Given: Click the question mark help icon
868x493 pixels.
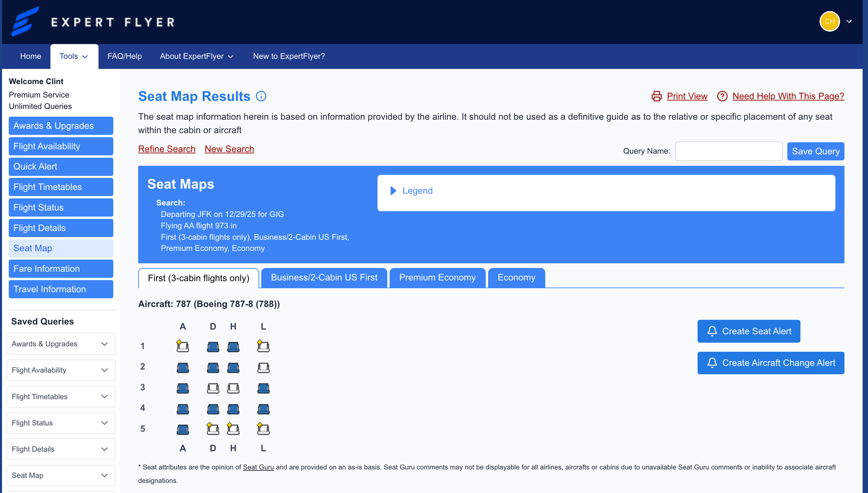Looking at the screenshot, I should 722,96.
